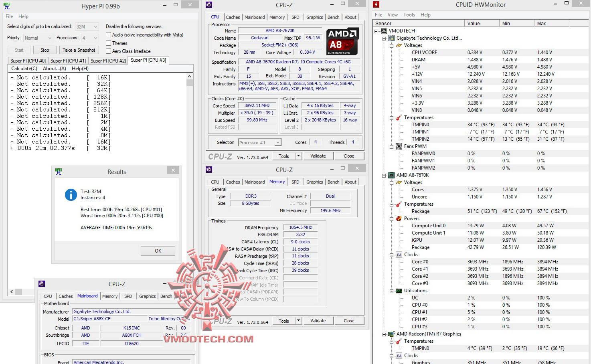Click the Voltages icon under AMD A8-7670K

[399, 182]
